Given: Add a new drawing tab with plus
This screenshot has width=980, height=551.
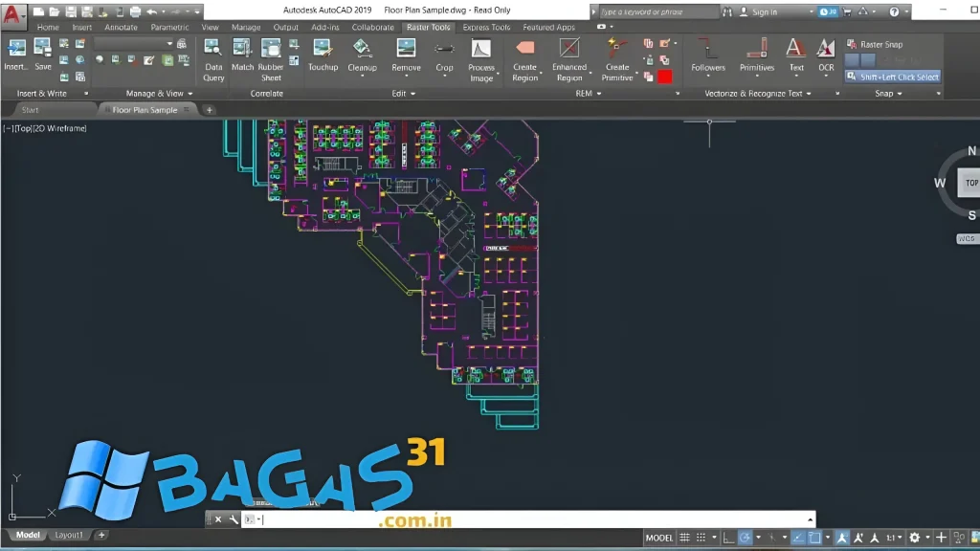Looking at the screenshot, I should (210, 110).
